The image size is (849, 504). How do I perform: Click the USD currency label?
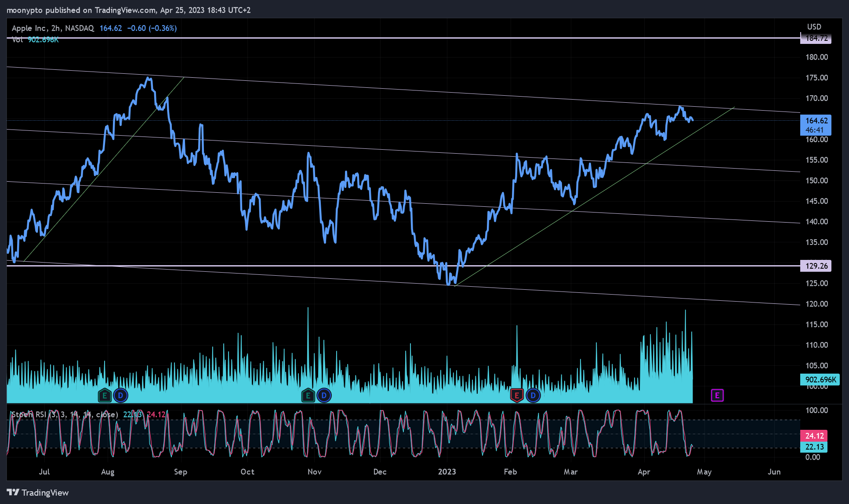click(x=814, y=27)
